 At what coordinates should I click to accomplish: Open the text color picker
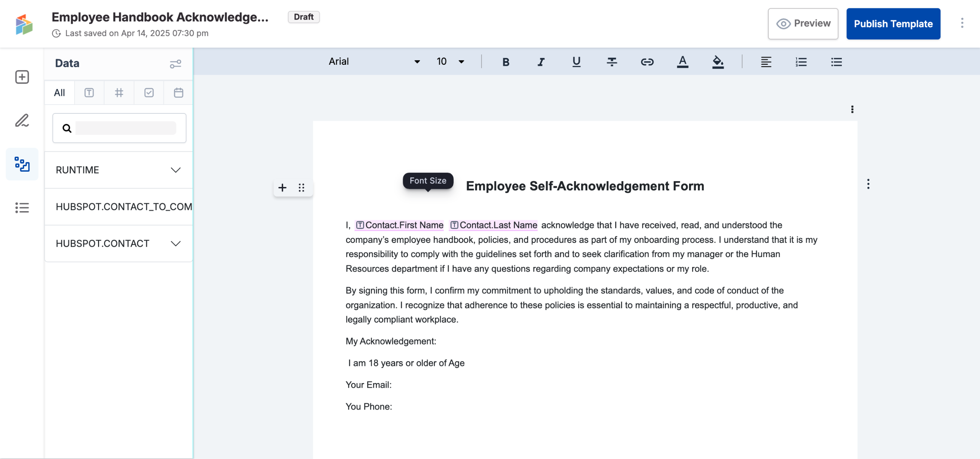683,62
